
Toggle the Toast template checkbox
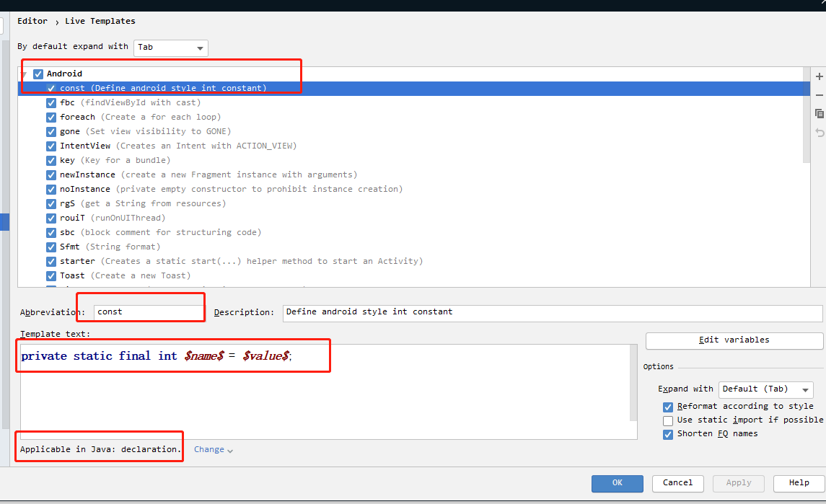(51, 276)
